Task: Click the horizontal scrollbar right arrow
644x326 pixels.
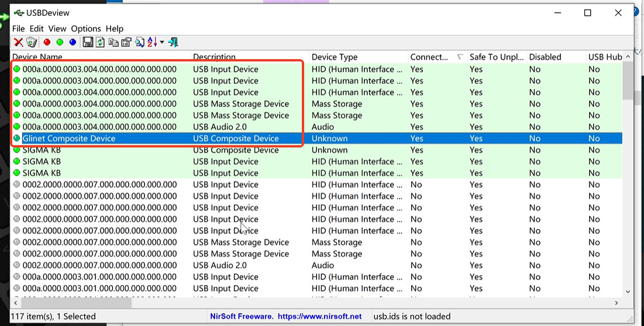Action: tap(616, 303)
